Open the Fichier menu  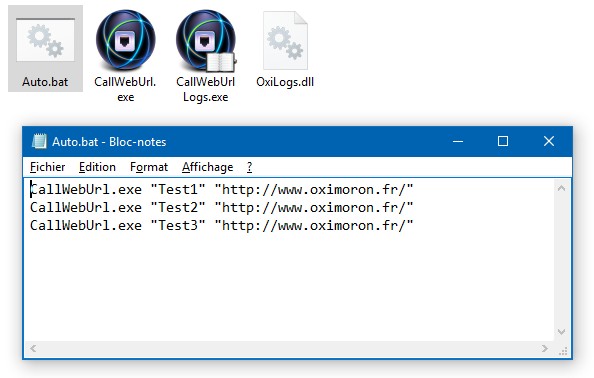47,167
